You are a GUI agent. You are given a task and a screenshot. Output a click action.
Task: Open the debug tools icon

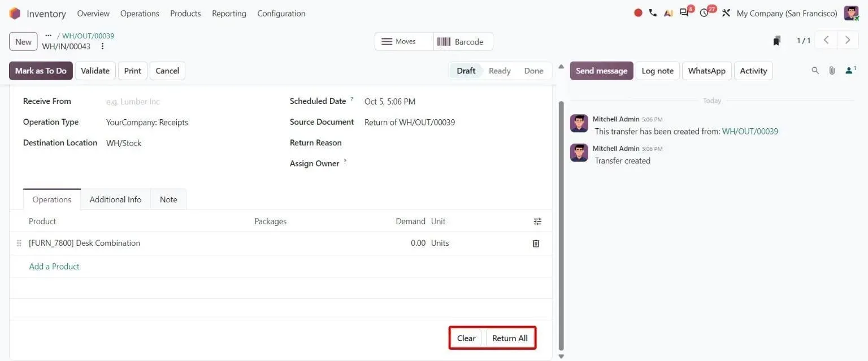(x=726, y=12)
